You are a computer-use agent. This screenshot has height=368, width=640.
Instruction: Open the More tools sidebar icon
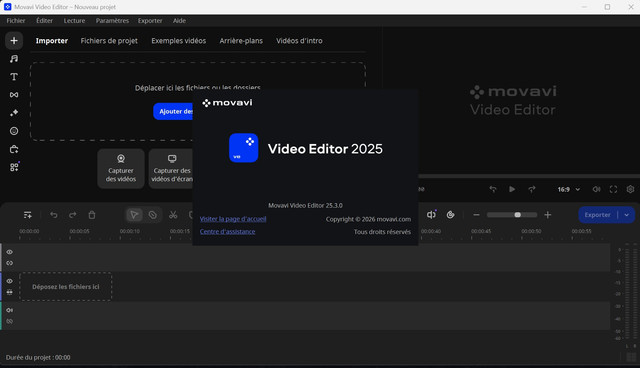14,167
